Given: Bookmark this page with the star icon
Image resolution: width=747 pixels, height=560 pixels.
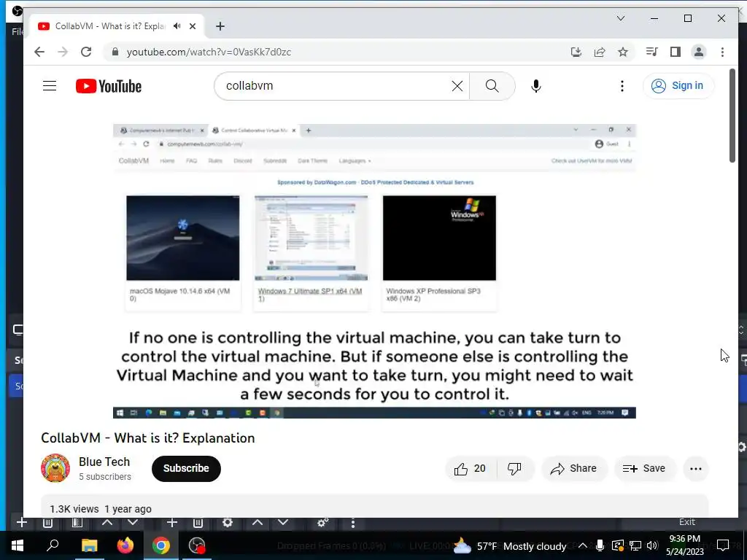Looking at the screenshot, I should (x=623, y=52).
